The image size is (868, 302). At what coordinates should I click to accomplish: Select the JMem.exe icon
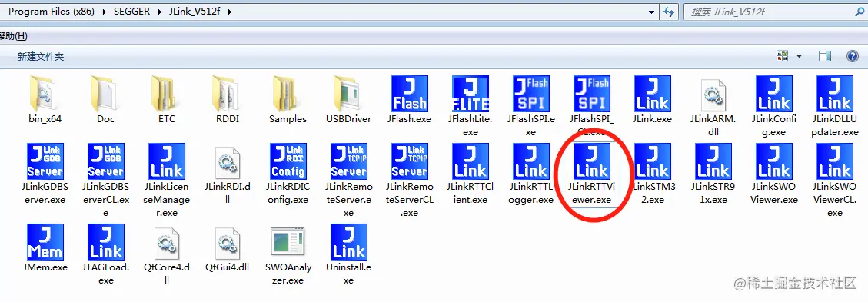[45, 242]
